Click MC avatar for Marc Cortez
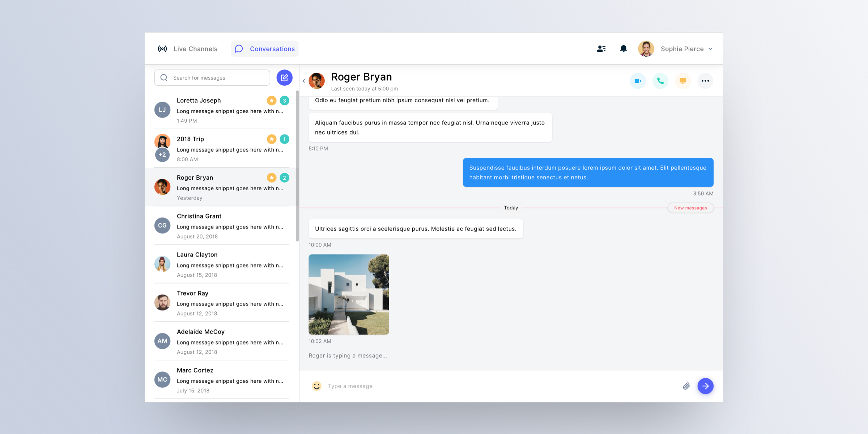 (x=162, y=379)
